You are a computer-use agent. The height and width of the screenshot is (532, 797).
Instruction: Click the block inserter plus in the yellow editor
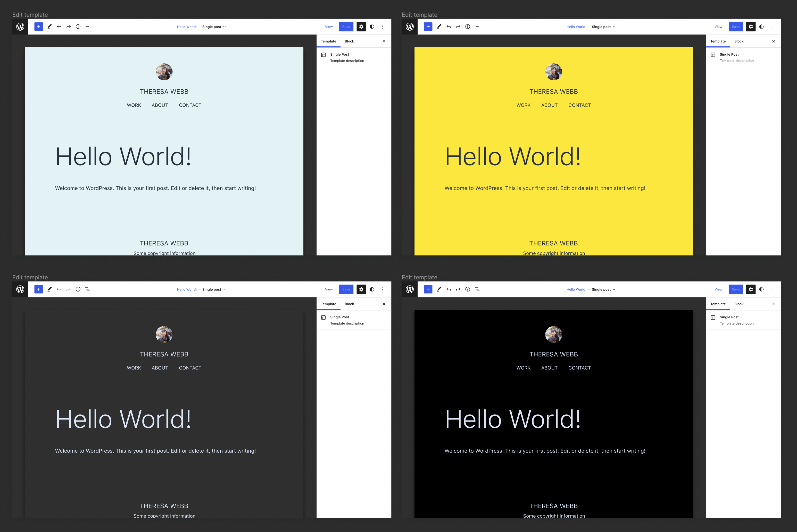point(428,27)
